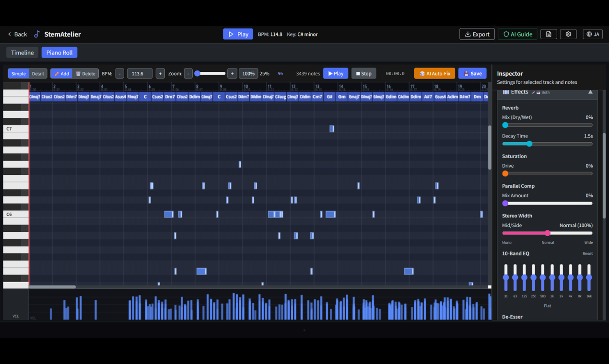Stop piano roll playback
This screenshot has width=609, height=364.
363,74
